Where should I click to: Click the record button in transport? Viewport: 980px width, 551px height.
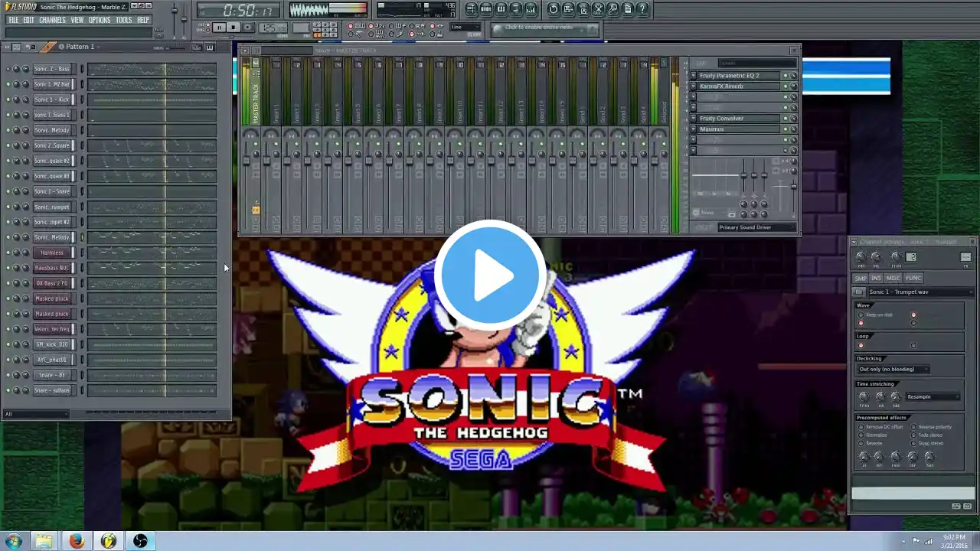click(248, 28)
